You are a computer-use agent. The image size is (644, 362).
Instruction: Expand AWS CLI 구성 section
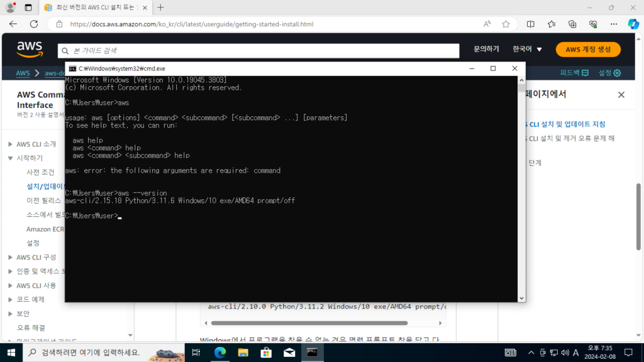point(10,257)
